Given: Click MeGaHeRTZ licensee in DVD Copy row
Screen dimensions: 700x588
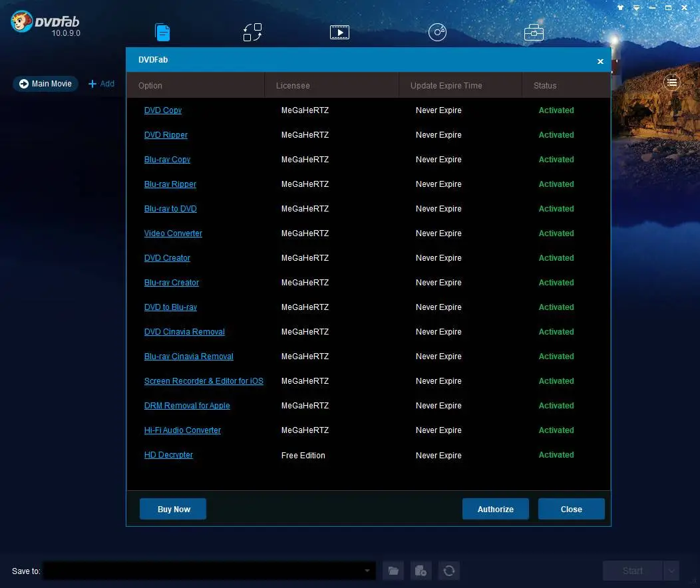Looking at the screenshot, I should click(305, 110).
